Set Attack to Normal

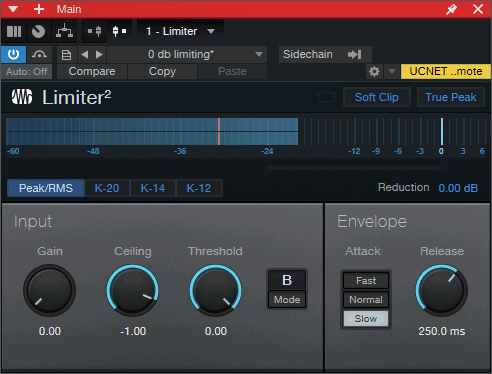coord(366,300)
